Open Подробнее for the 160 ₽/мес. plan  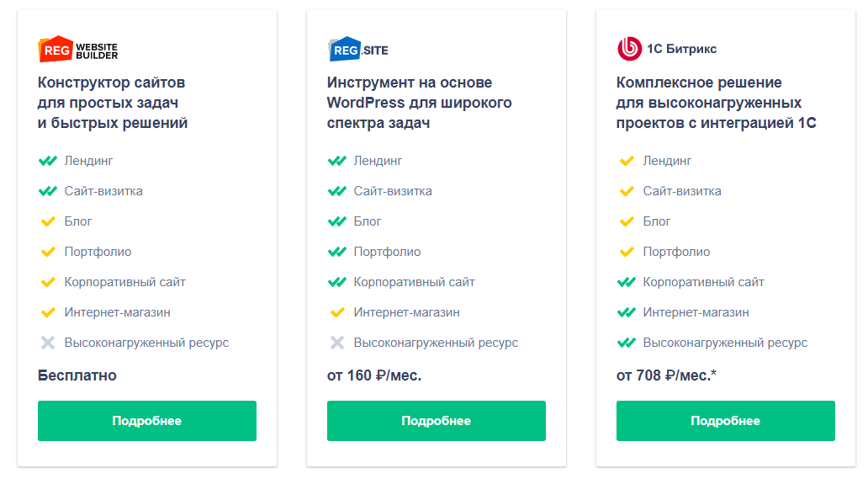(437, 421)
